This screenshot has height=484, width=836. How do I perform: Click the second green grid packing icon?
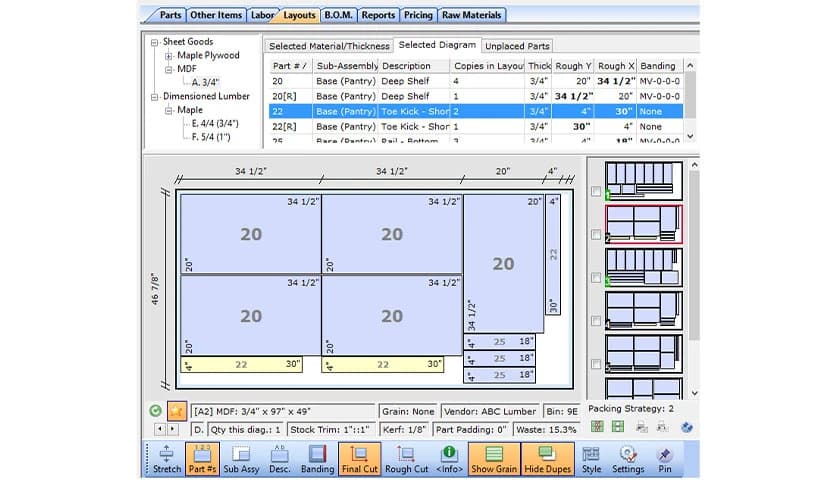pos(617,426)
